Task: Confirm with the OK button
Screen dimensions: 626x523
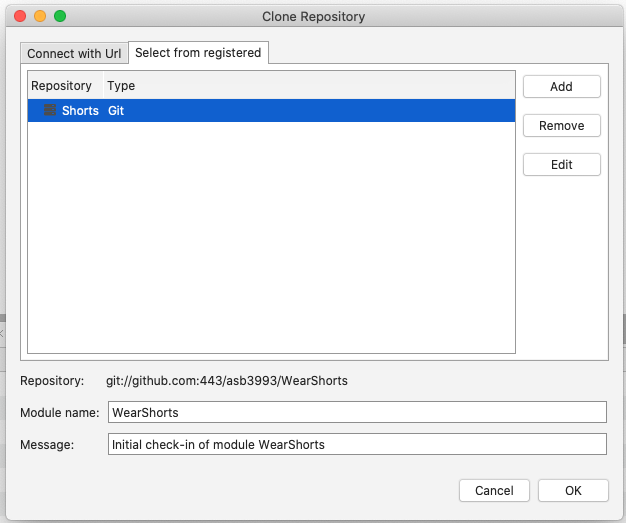Action: 573,490
